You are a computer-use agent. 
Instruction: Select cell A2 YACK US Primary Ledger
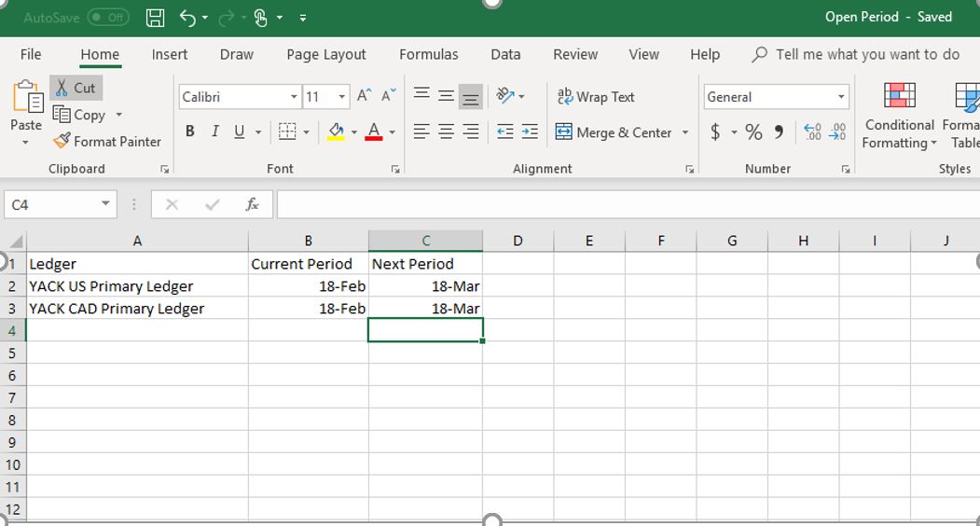[x=137, y=286]
